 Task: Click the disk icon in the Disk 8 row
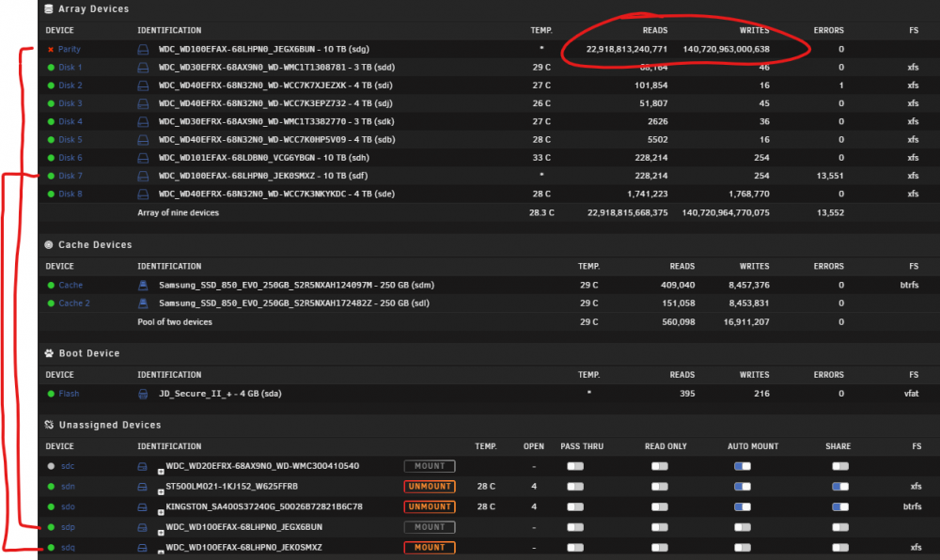point(143,194)
